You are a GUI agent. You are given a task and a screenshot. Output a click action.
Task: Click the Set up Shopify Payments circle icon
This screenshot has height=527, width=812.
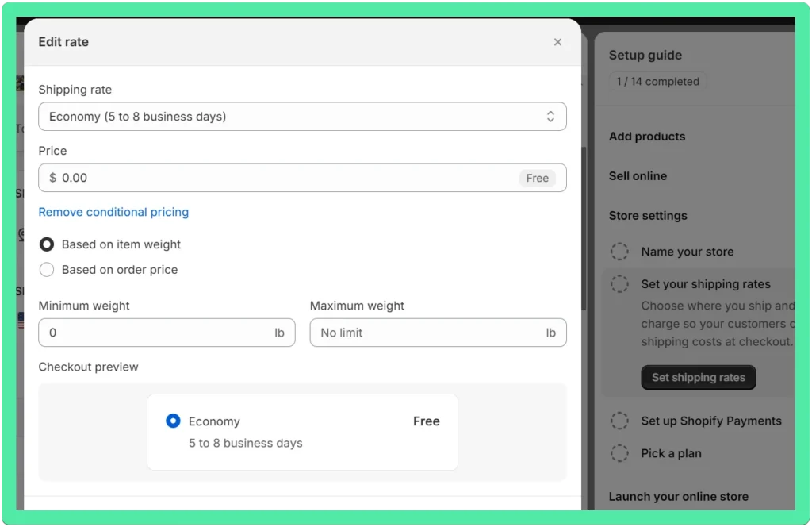[619, 421]
